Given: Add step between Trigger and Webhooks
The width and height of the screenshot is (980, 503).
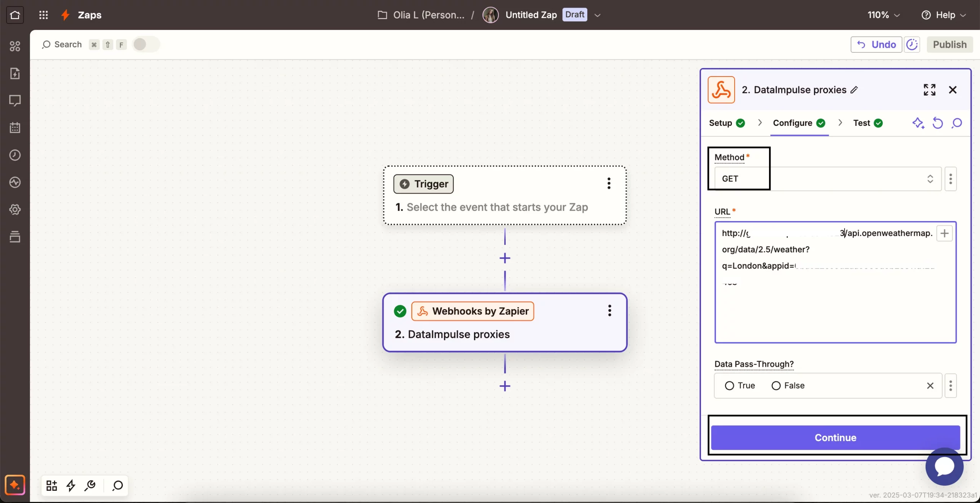Looking at the screenshot, I should 505,258.
